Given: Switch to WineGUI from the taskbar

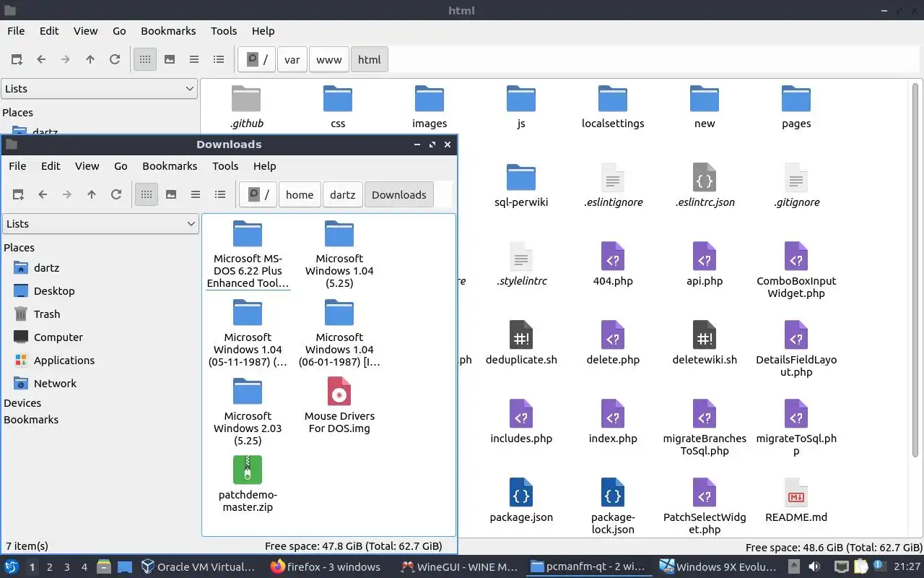Looking at the screenshot, I should coord(459,567).
